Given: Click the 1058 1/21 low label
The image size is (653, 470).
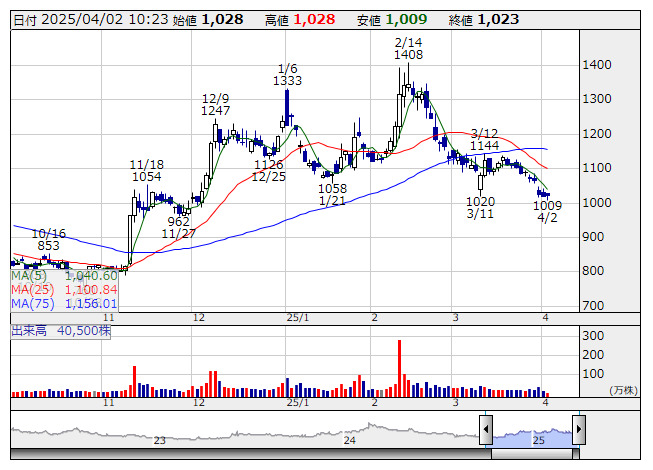Looking at the screenshot, I should tap(332, 194).
